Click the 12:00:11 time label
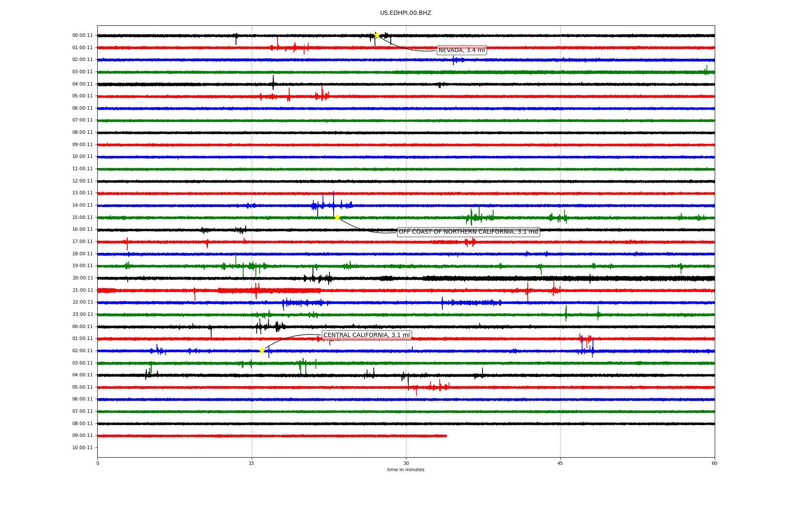This screenshot has width=812, height=508. pyautogui.click(x=82, y=181)
